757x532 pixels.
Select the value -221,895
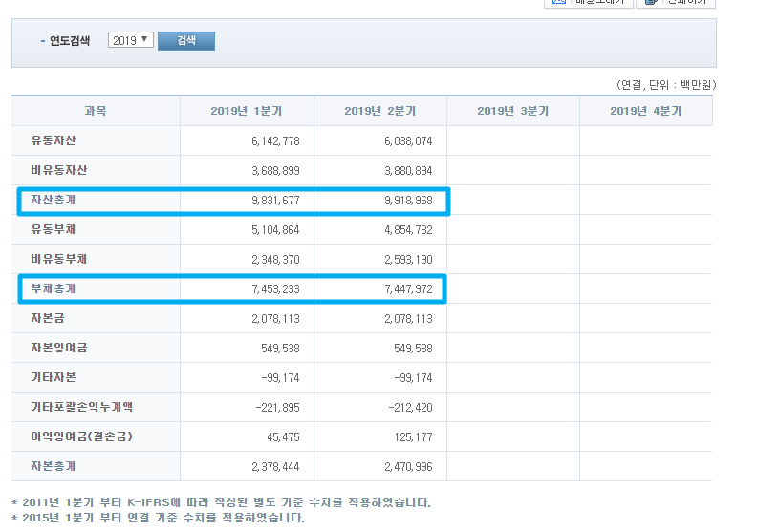(x=277, y=408)
